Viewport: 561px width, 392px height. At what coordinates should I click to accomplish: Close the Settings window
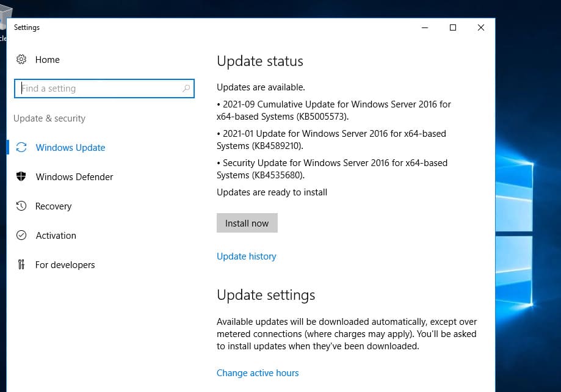point(481,27)
